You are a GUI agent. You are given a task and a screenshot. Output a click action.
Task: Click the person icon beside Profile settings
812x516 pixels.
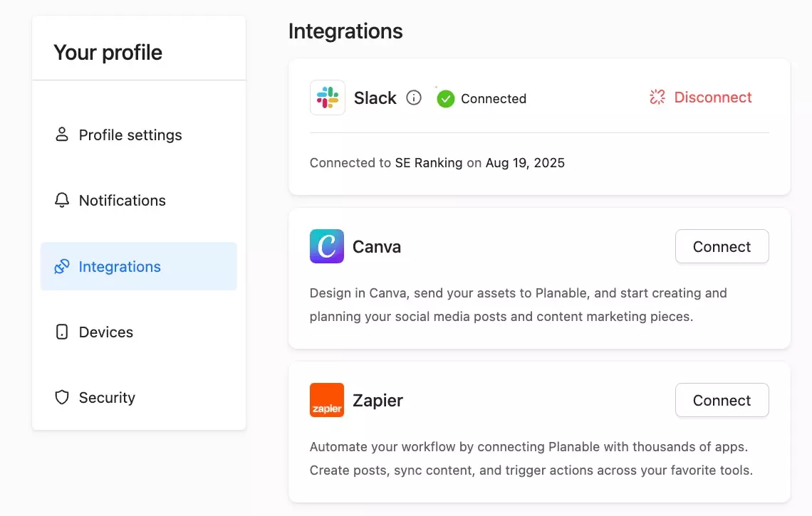(x=62, y=135)
